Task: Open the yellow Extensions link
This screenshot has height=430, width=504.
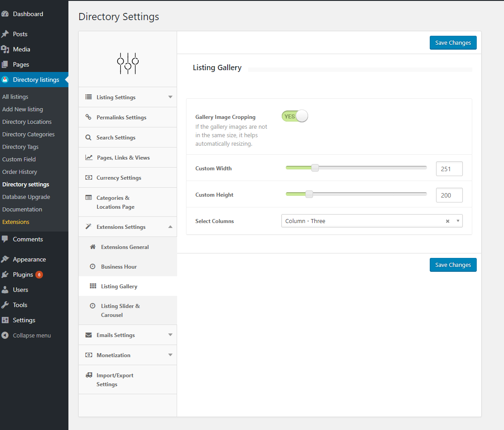Action: [16, 222]
